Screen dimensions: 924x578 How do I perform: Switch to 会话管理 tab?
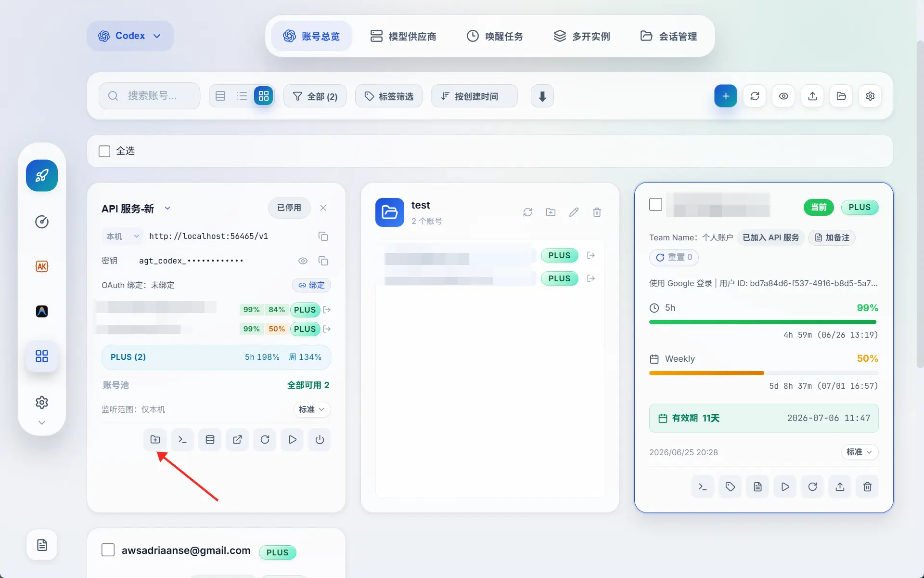(669, 37)
